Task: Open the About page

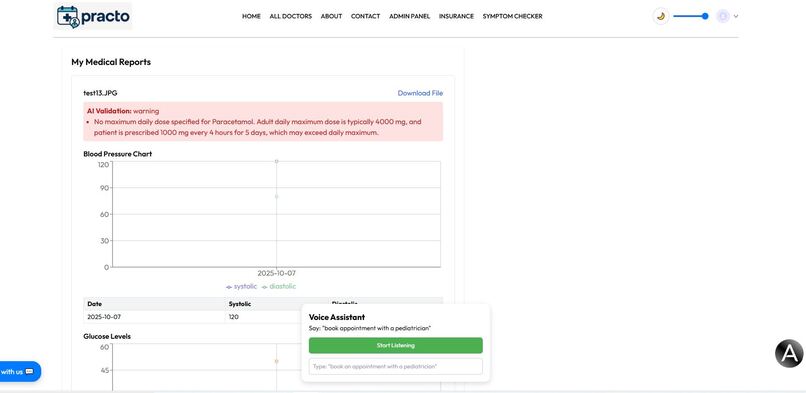Action: pyautogui.click(x=331, y=16)
